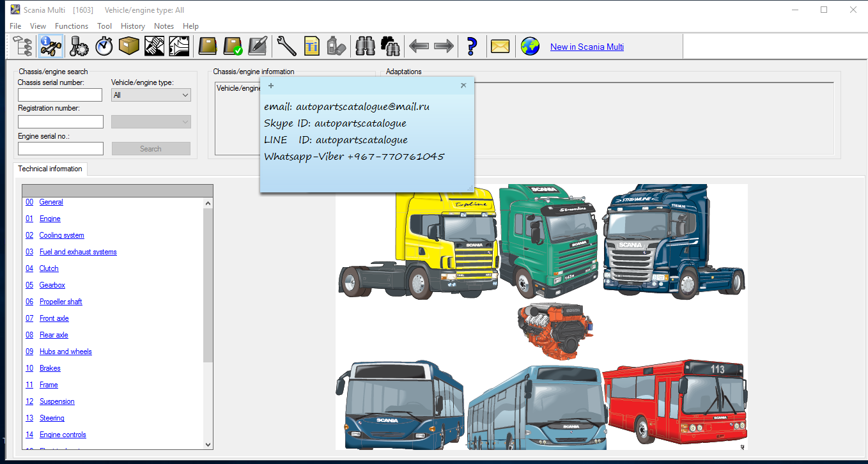
Task: Click the dark blue Streamline truck image
Action: 674,242
